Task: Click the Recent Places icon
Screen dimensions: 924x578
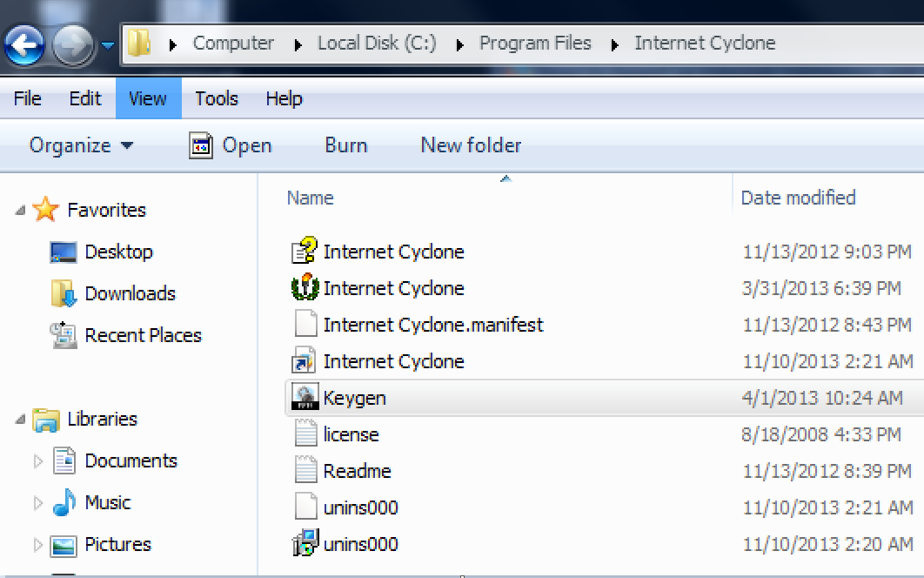Action: tap(63, 335)
